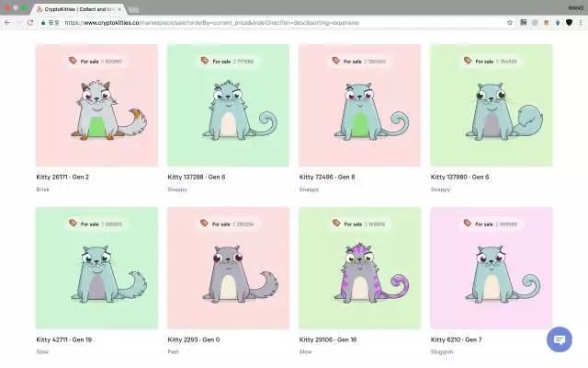
Task: Click the For sale tag on Kitty 72496
Action: (359, 61)
